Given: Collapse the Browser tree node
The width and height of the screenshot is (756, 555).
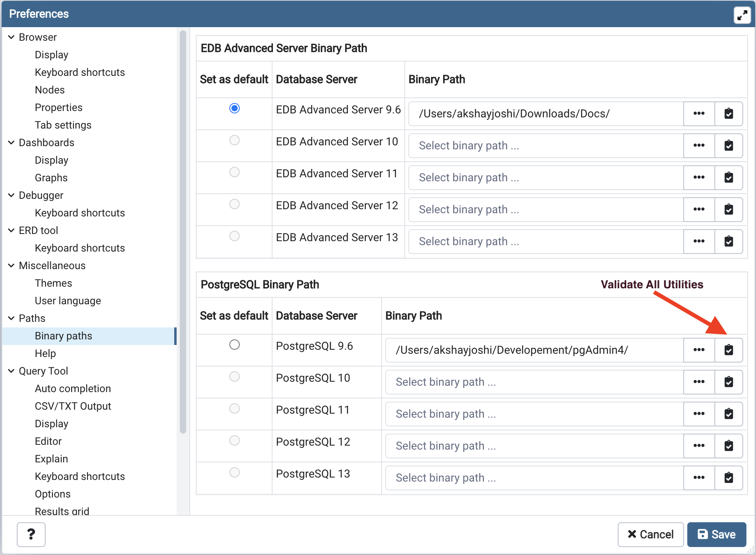Looking at the screenshot, I should 11,37.
